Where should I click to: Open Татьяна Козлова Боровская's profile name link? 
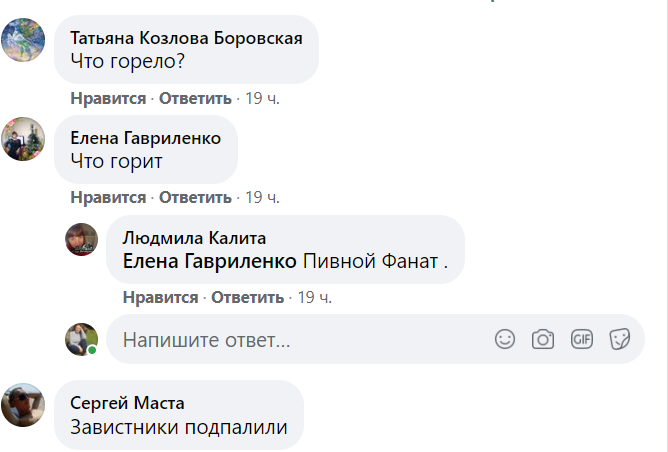point(186,37)
